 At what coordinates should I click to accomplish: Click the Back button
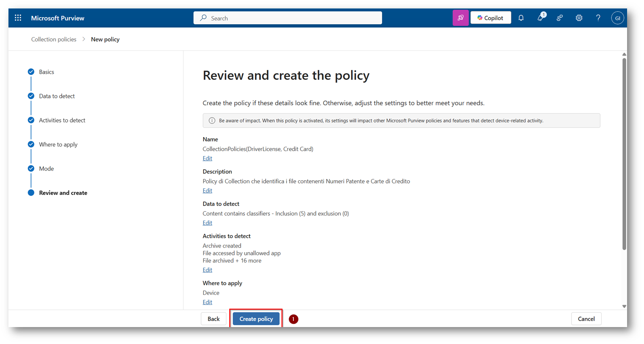pyautogui.click(x=214, y=319)
